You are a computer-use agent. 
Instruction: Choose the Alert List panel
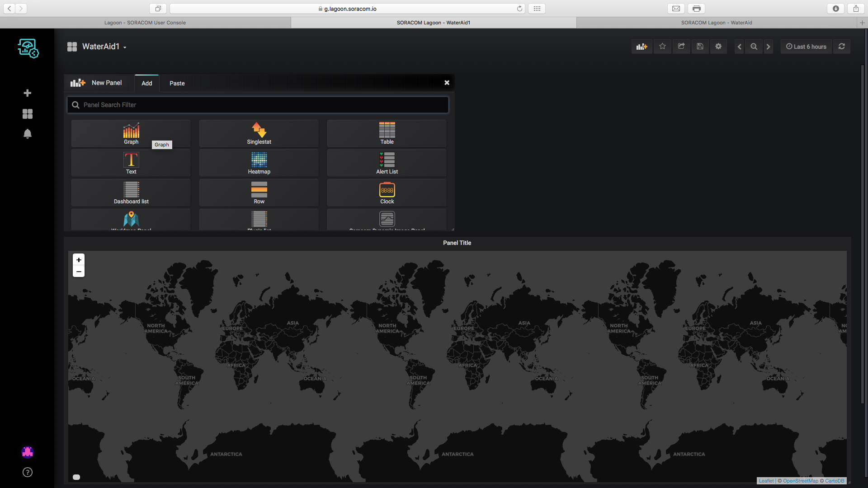click(387, 163)
